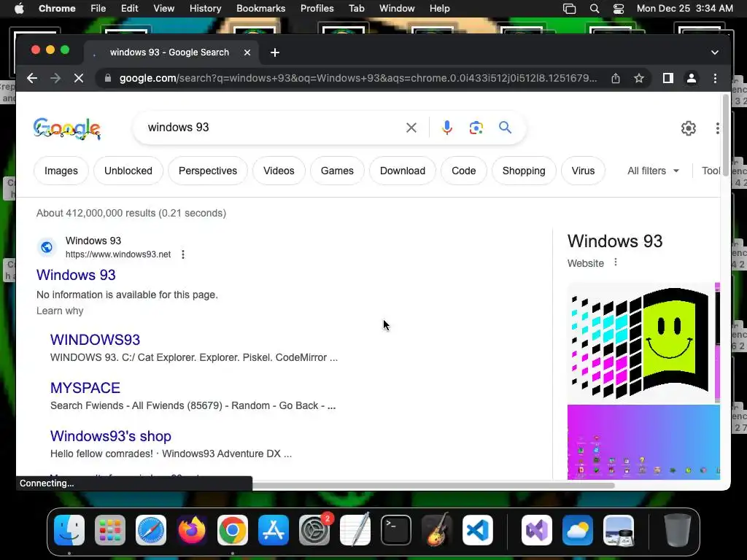Viewport: 747px width, 560px height.
Task: Open a new tab
Action: pos(275,52)
